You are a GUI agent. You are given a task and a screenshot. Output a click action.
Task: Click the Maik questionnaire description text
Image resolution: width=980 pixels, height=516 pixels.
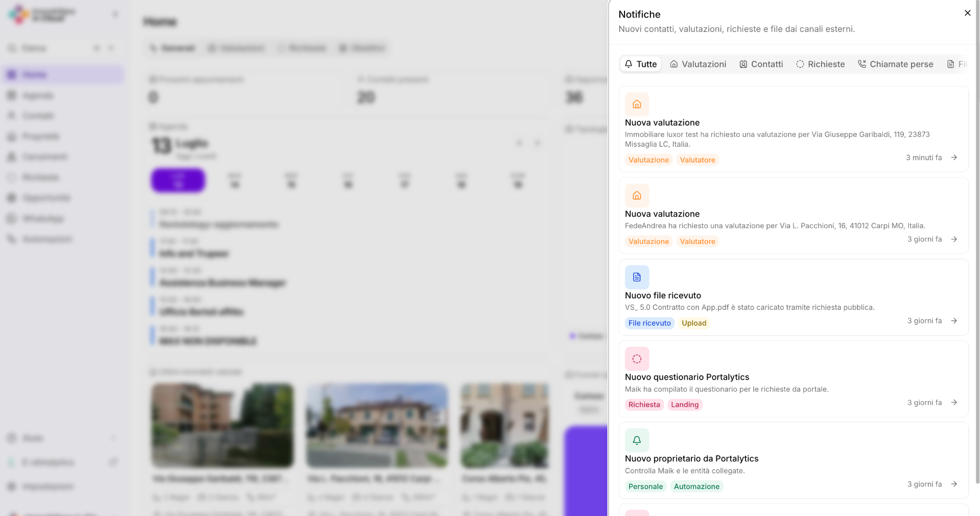(x=727, y=389)
